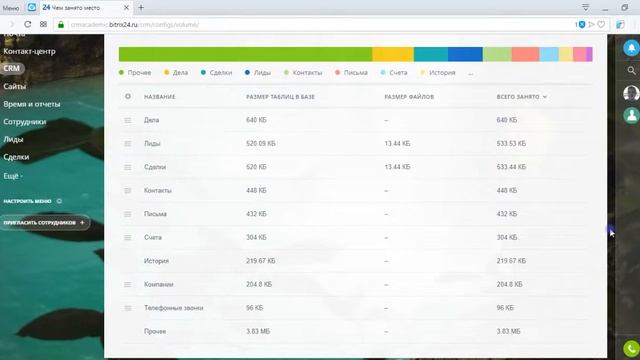
Task: Open row menu for Счета
Action: point(128,238)
